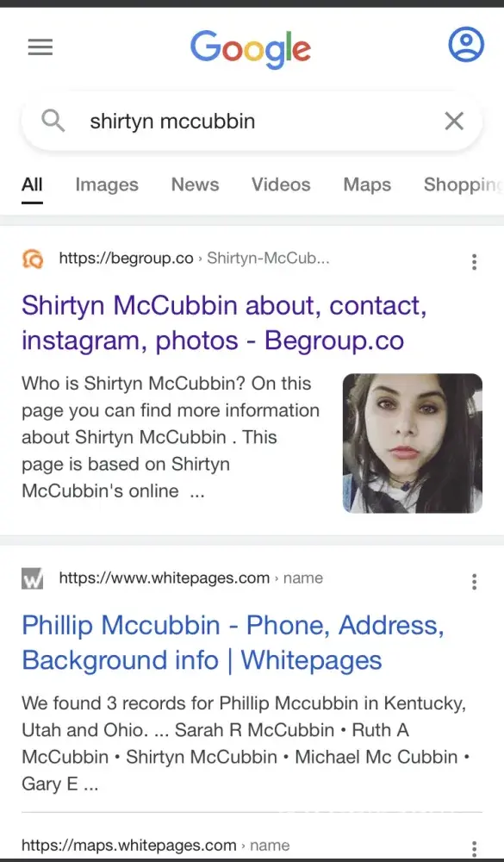
Task: Open the Shirtyn McCubbin Begroup.co result link
Action: (x=224, y=322)
